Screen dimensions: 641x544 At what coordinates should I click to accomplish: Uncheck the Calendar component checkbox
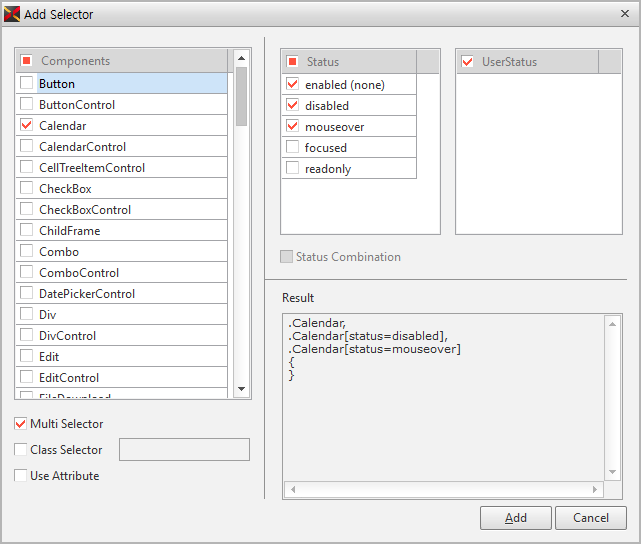[x=26, y=126]
